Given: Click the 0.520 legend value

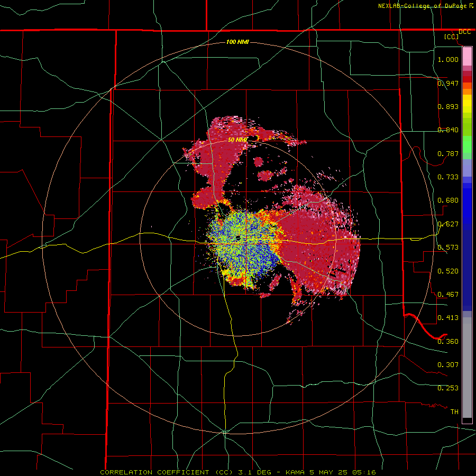Looking at the screenshot, I should coord(448,271).
